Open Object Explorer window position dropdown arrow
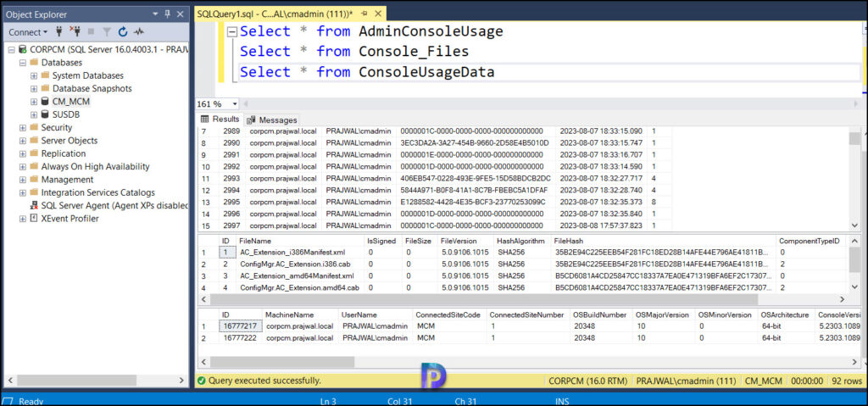The width and height of the screenshot is (868, 406). 155,14
